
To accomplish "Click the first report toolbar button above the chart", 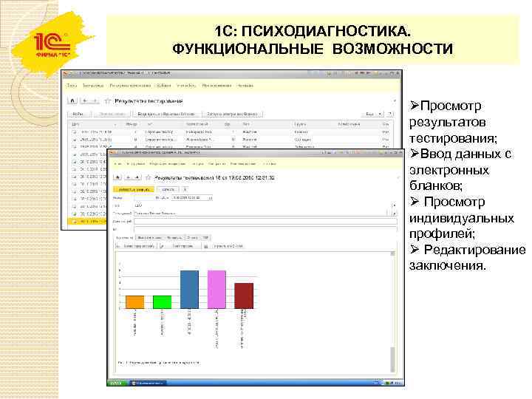I will coord(136,246).
